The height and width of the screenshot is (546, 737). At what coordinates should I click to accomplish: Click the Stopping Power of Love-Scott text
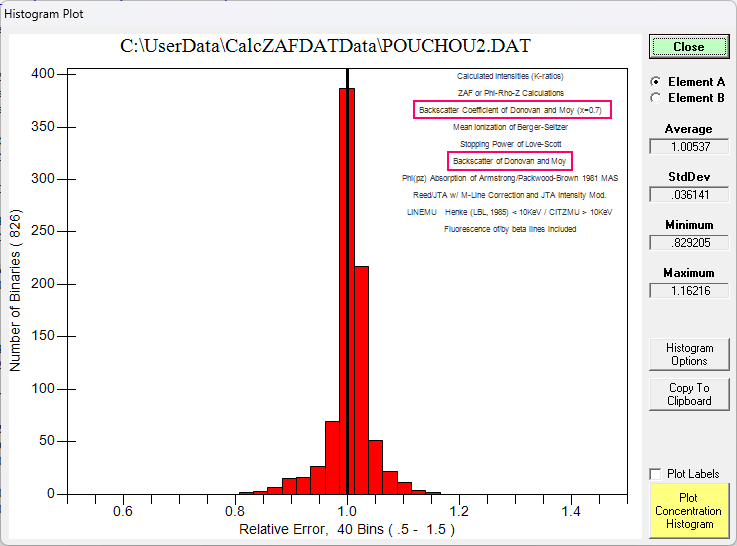[510, 144]
